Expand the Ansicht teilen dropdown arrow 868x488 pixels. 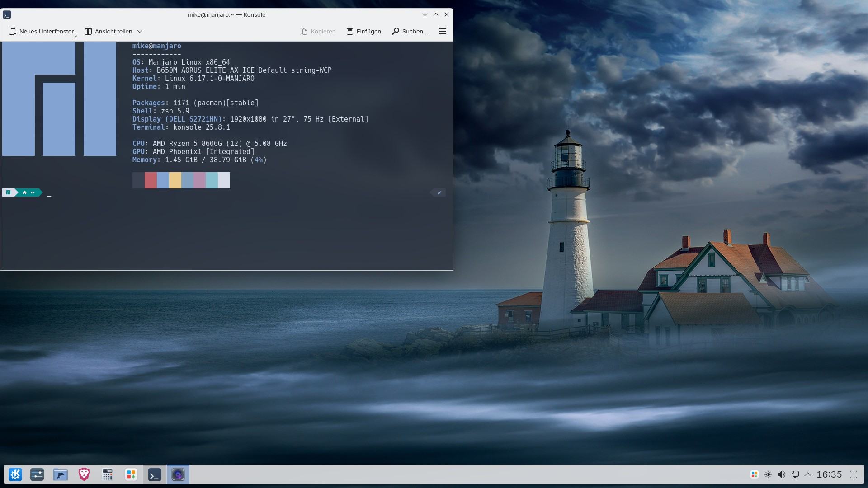pyautogui.click(x=140, y=32)
